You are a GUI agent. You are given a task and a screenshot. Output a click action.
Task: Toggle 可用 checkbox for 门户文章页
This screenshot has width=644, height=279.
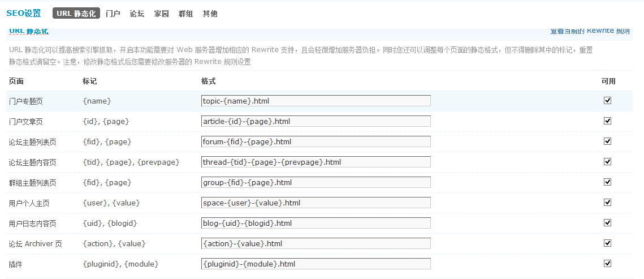click(x=608, y=121)
